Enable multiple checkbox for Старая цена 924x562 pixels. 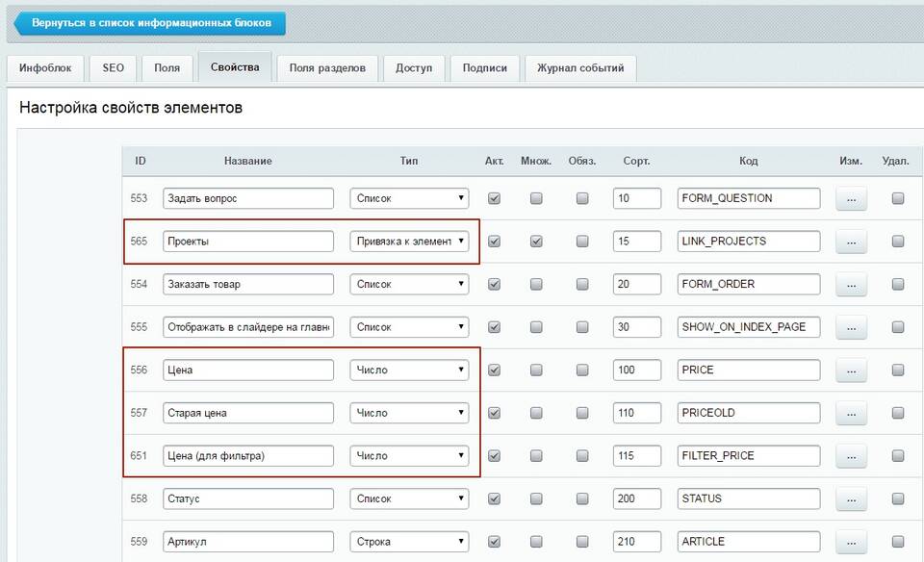tap(536, 413)
